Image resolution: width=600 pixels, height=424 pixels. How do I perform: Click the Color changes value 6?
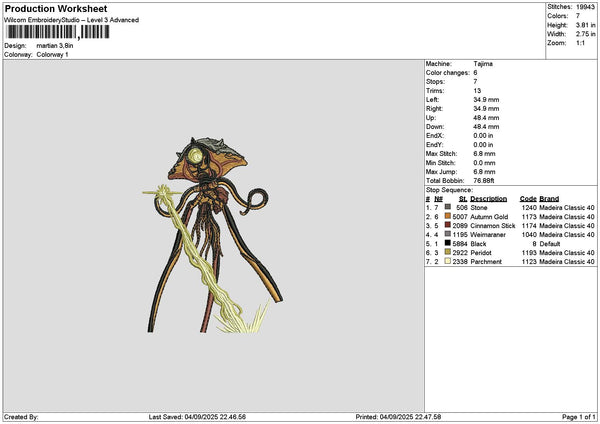click(475, 73)
